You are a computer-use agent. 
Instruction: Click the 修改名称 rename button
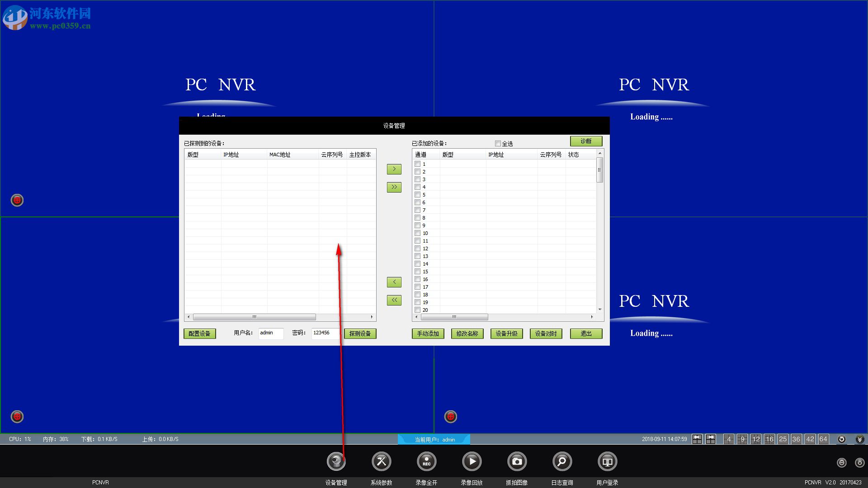point(467,333)
